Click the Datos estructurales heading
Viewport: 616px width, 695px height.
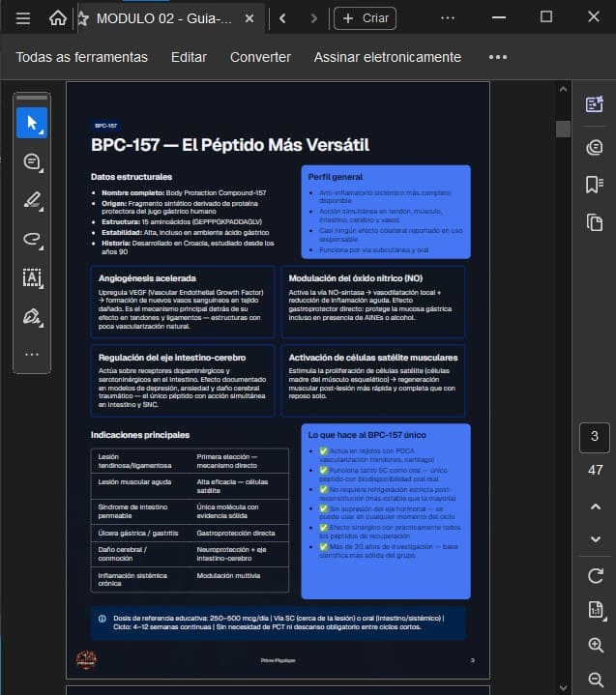pyautogui.click(x=132, y=177)
